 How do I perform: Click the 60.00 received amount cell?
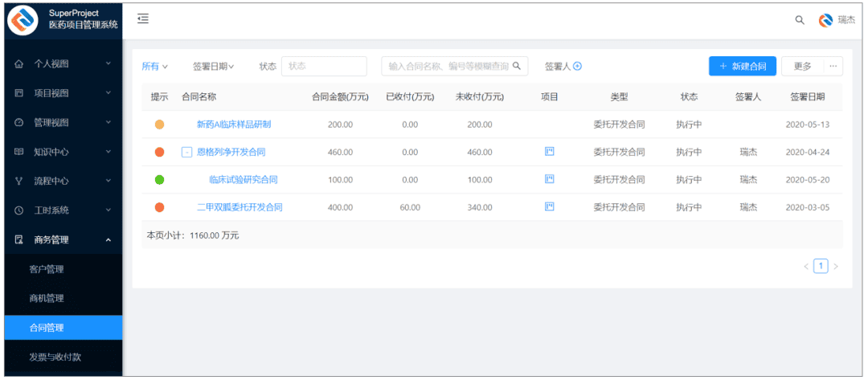[x=410, y=207]
